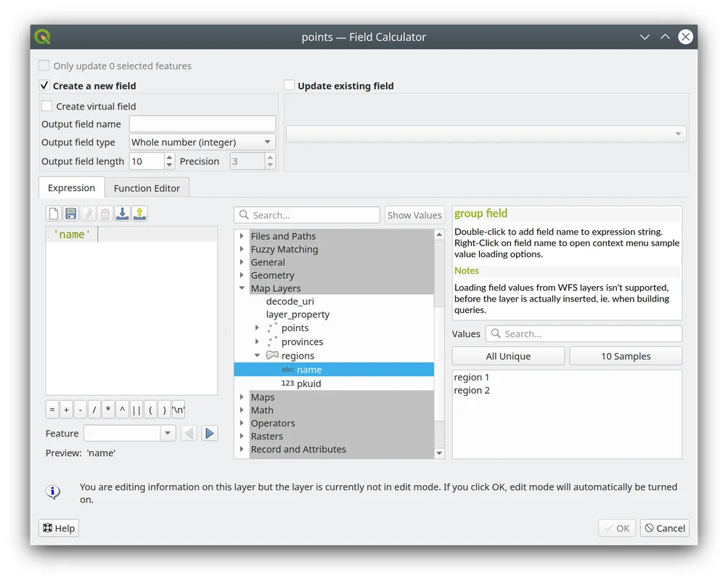Expand the points layer tree node

pos(257,328)
